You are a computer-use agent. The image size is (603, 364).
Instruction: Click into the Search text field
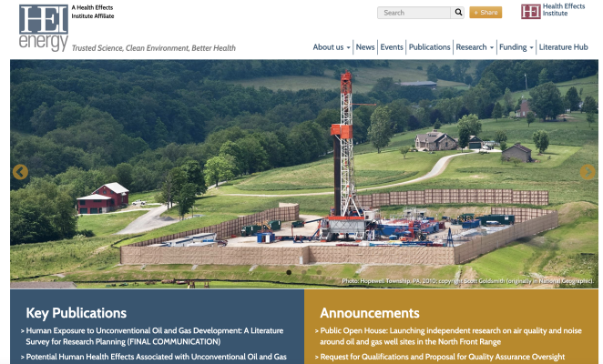414,13
